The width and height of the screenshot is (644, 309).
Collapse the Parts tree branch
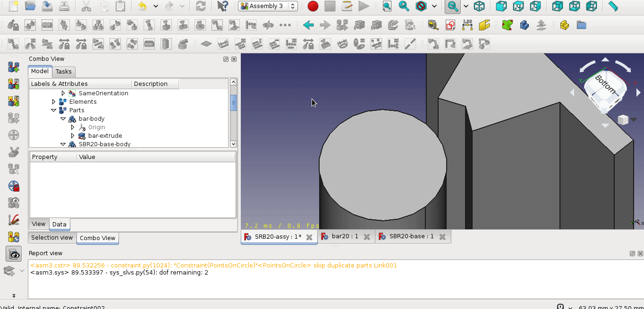coord(53,110)
